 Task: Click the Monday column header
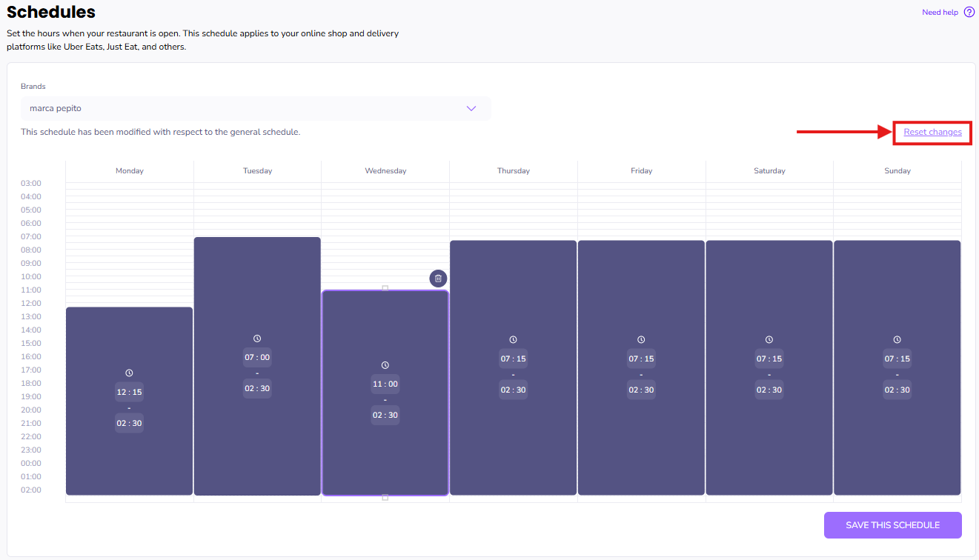(130, 170)
